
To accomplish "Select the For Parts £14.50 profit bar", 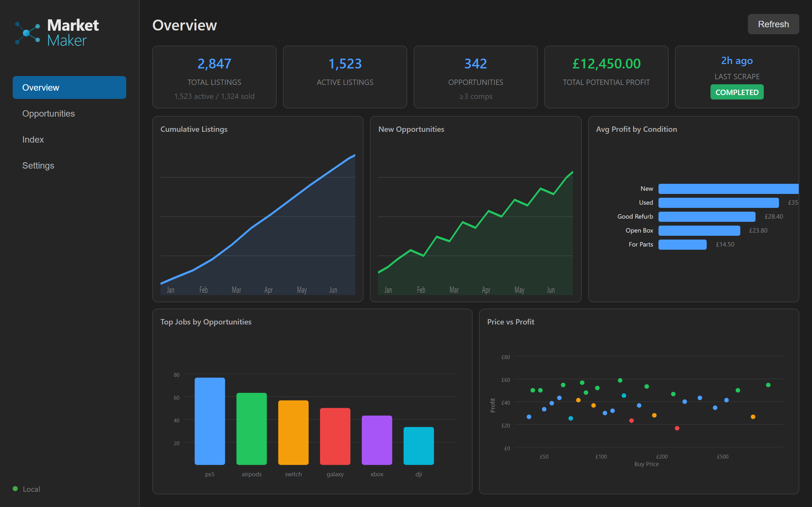I will coord(683,245).
